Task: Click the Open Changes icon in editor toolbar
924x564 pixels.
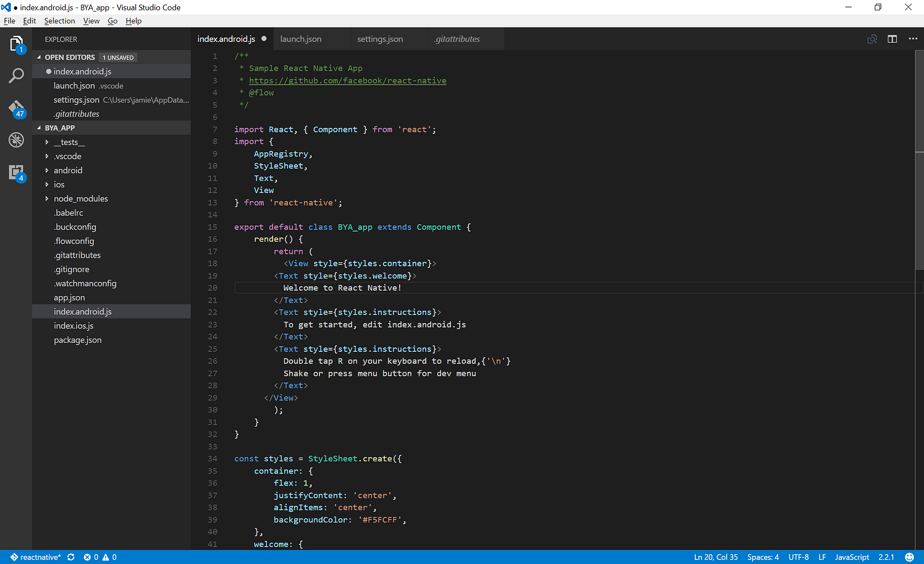Action: (x=872, y=39)
